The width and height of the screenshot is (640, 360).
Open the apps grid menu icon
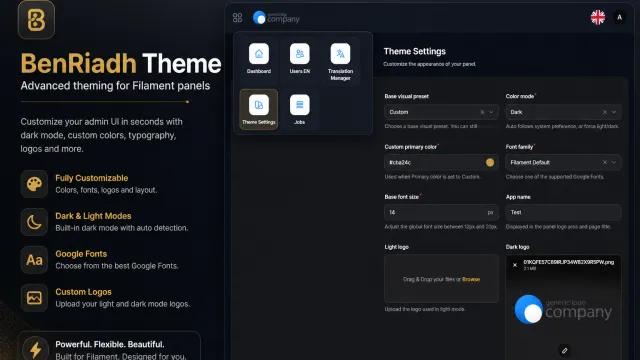tap(237, 18)
